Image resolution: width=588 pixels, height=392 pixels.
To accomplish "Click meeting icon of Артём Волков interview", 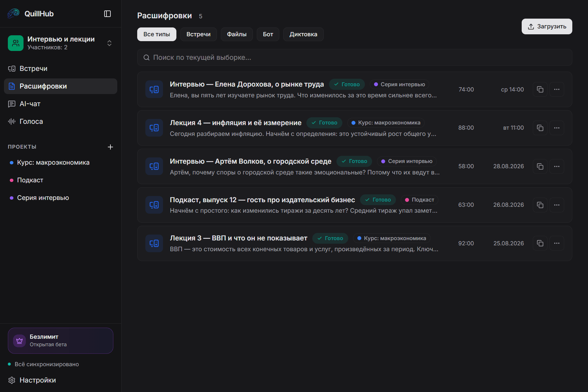I will coord(154,166).
